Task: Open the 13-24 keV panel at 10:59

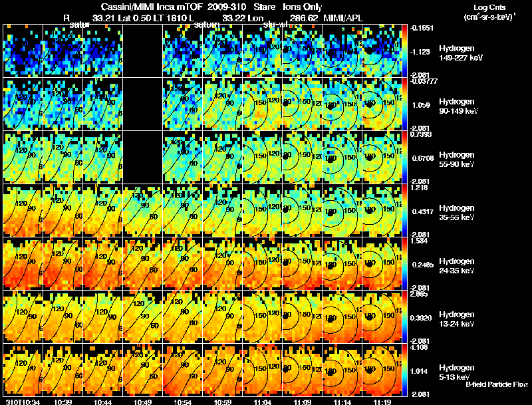Action: pyautogui.click(x=223, y=317)
